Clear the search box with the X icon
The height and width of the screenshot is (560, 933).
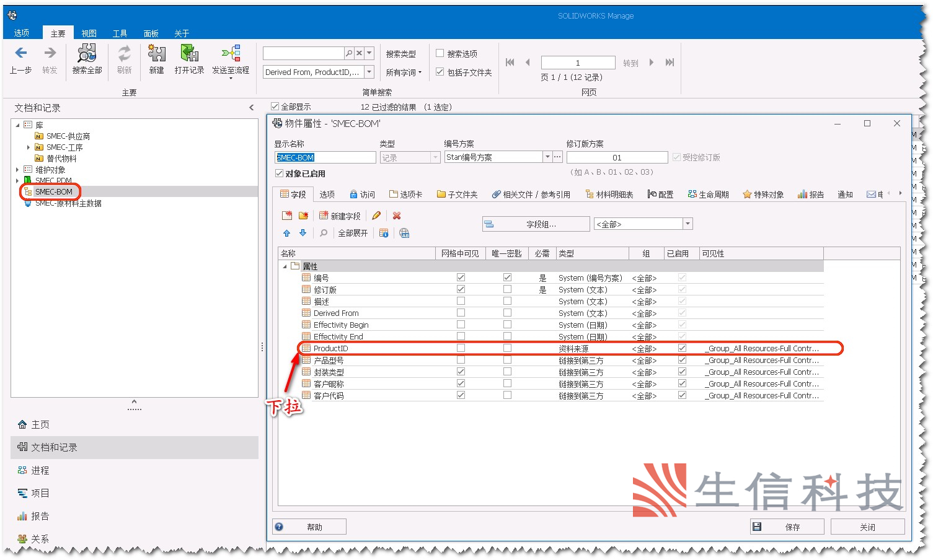click(x=359, y=53)
